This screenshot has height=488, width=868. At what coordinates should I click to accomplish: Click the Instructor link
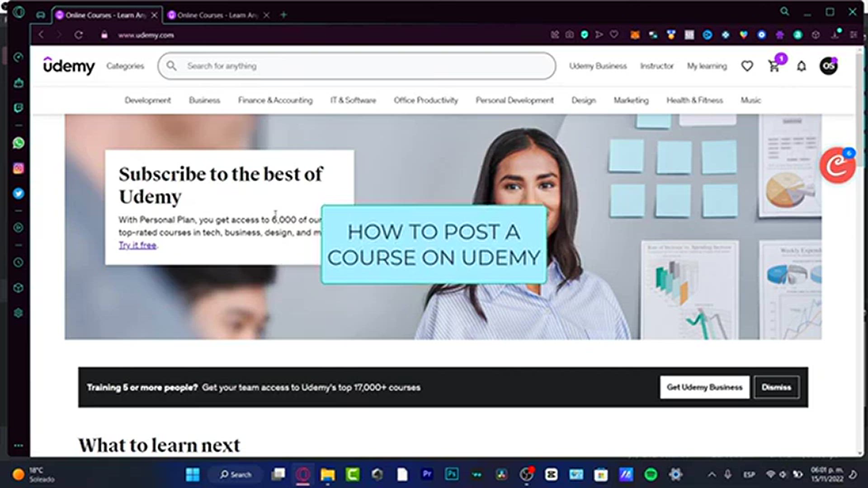coord(657,66)
